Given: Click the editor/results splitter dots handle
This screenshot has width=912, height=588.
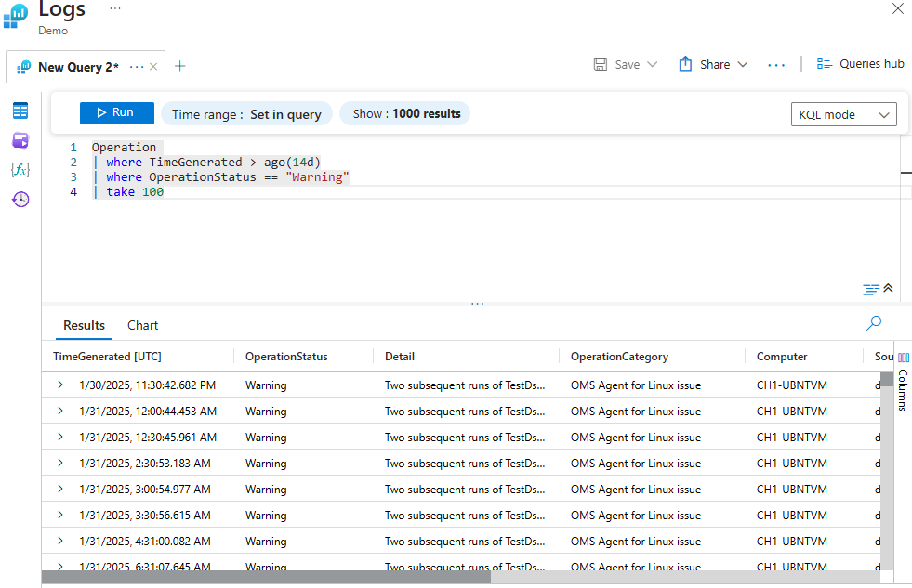Looking at the screenshot, I should pos(477,304).
